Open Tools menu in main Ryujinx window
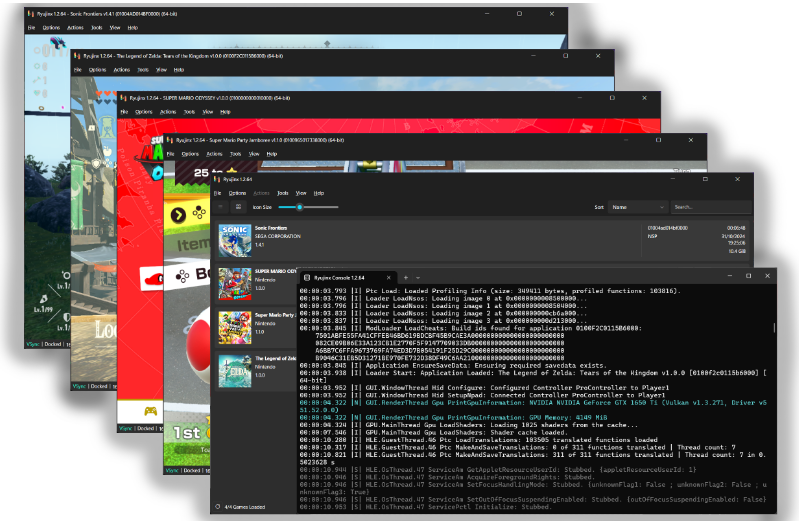The width and height of the screenshot is (799, 525). pos(283,193)
